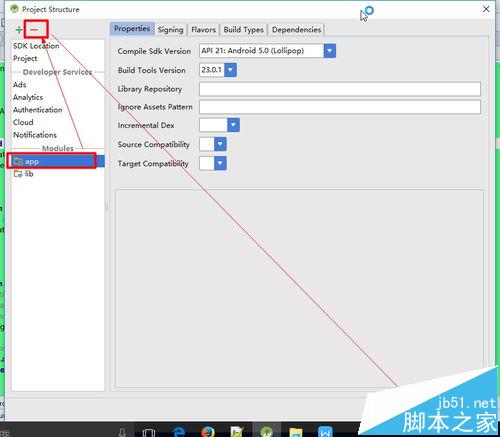This screenshot has height=437, width=500.
Task: Click the green plus add module icon
Action: (19, 30)
